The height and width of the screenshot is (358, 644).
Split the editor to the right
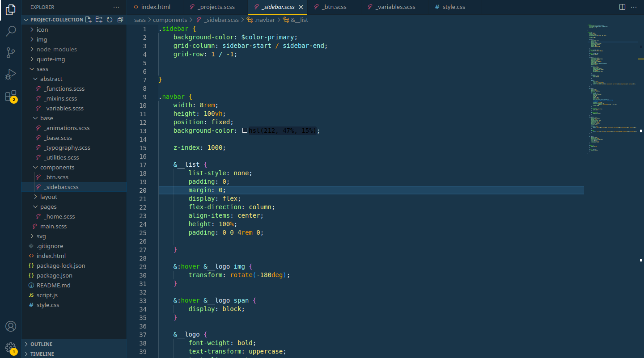click(622, 7)
